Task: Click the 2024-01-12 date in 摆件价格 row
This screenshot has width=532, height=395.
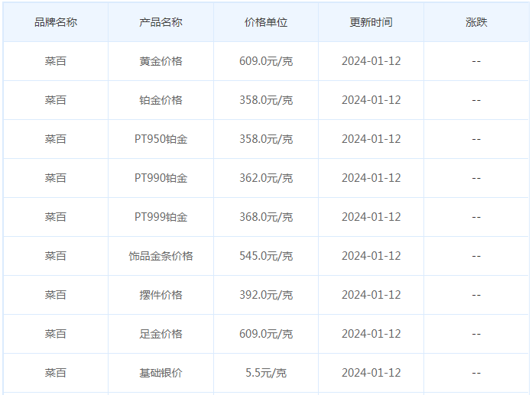Action: (x=371, y=296)
